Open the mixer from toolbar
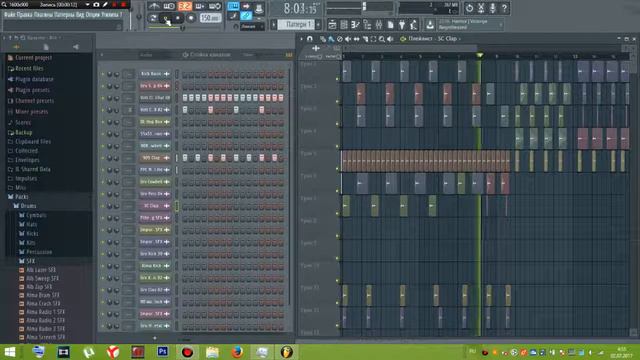This screenshot has height=360, width=640. 379,25
